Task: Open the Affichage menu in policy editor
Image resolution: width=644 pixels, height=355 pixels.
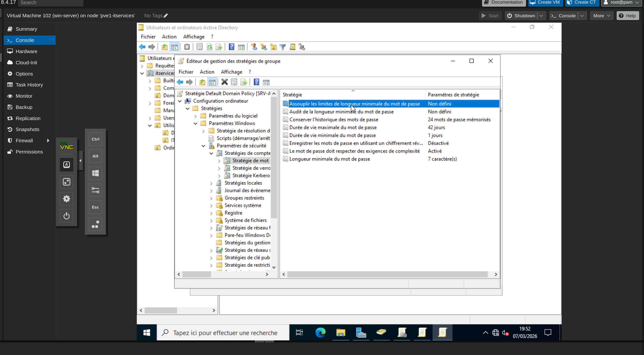Action: (x=231, y=72)
